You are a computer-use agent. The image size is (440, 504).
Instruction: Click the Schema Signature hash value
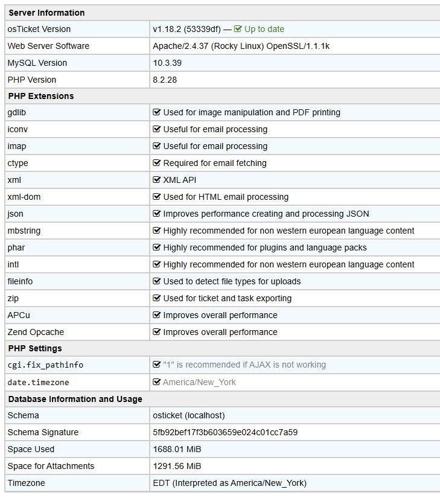click(225, 432)
